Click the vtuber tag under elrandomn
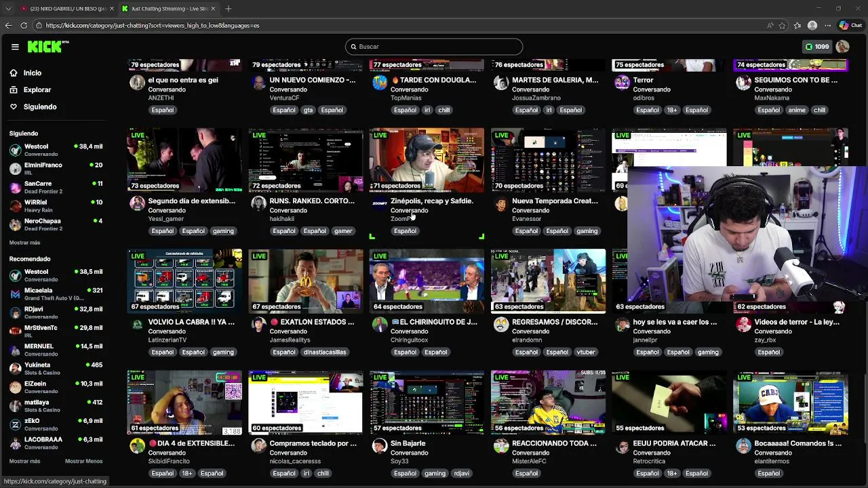This screenshot has width=868, height=488. coord(586,352)
